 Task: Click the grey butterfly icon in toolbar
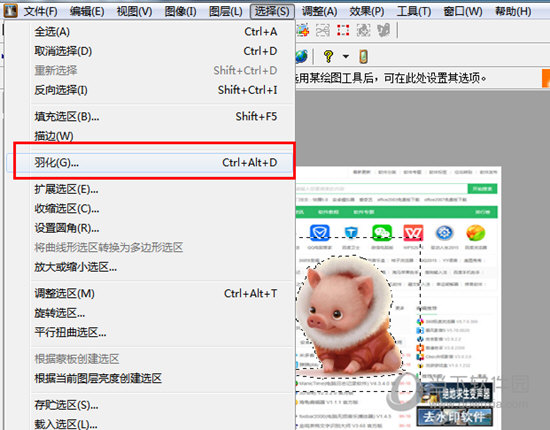coord(383,30)
